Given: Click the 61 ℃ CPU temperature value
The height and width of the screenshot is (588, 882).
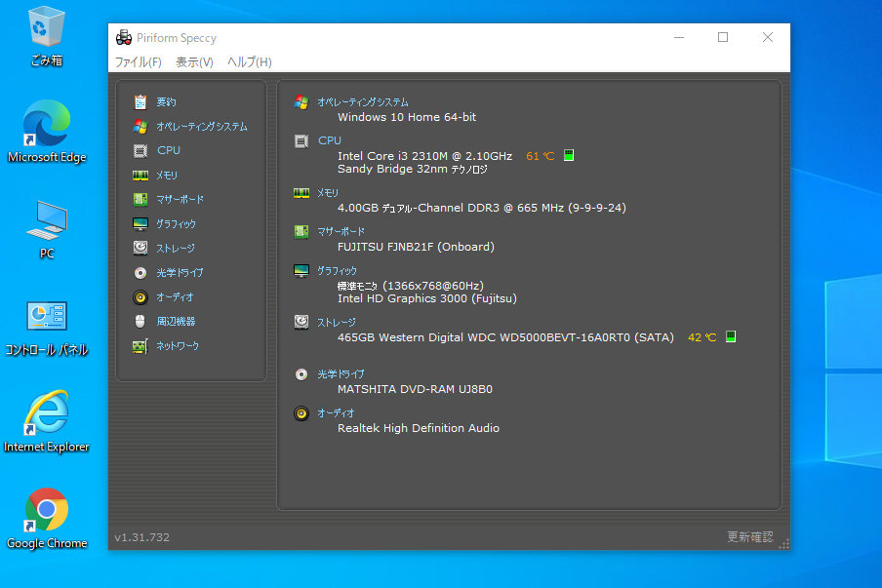Looking at the screenshot, I should [540, 156].
